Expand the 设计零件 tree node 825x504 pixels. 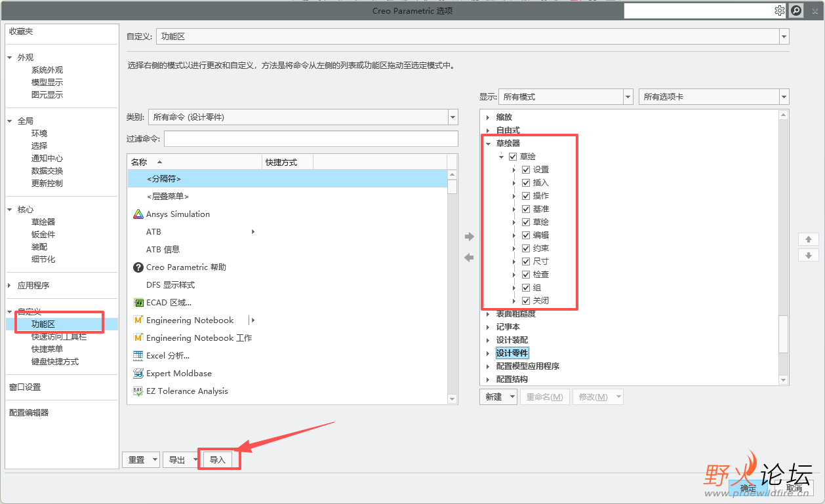[x=488, y=353]
